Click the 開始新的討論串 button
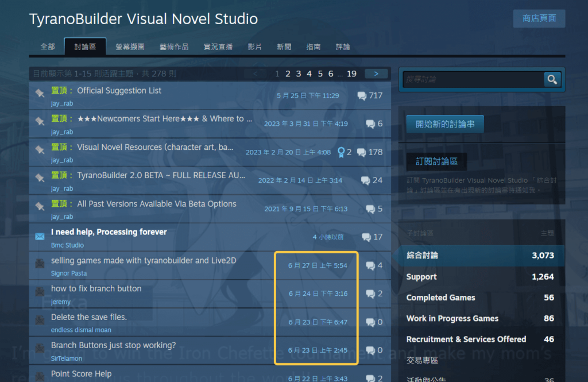 click(445, 124)
